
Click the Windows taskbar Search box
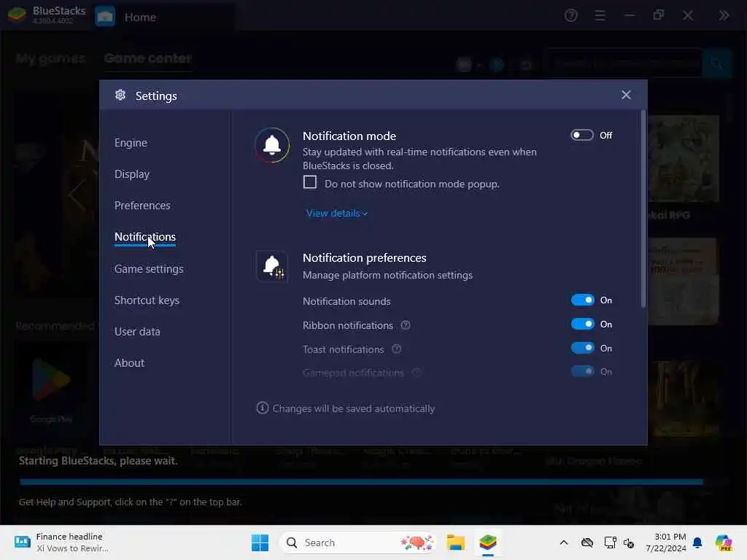click(x=357, y=542)
